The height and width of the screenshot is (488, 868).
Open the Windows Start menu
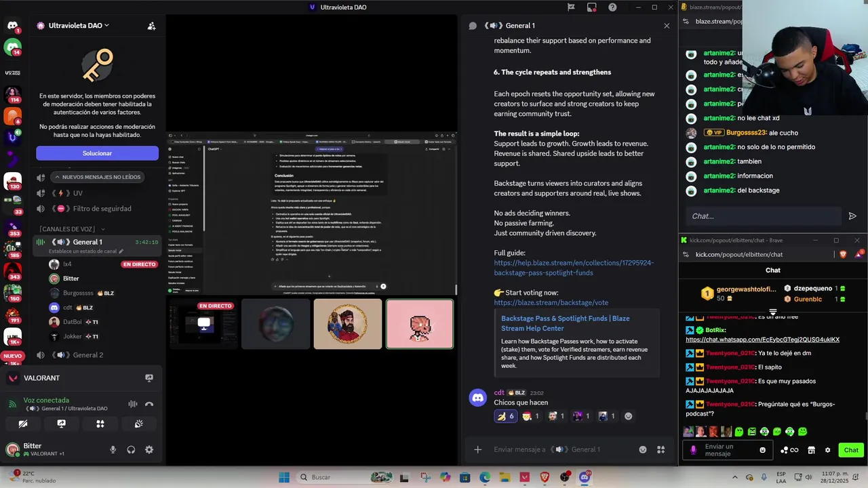click(284, 477)
